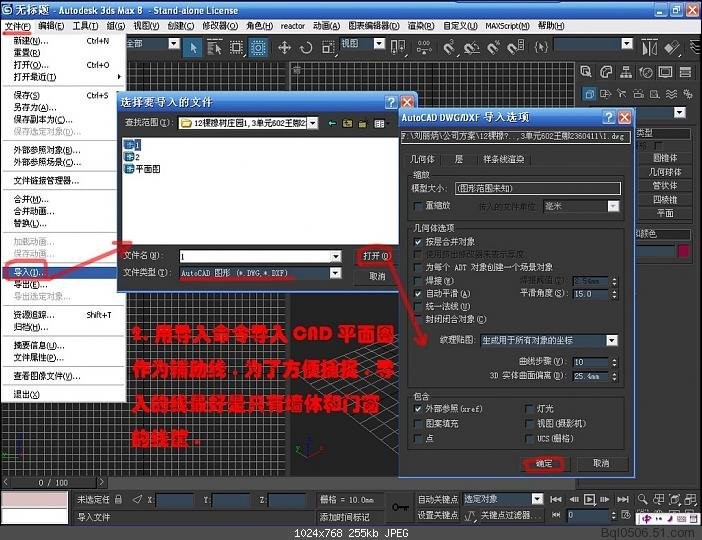
Task: Open the Create command panel tab
Action: tap(586, 72)
